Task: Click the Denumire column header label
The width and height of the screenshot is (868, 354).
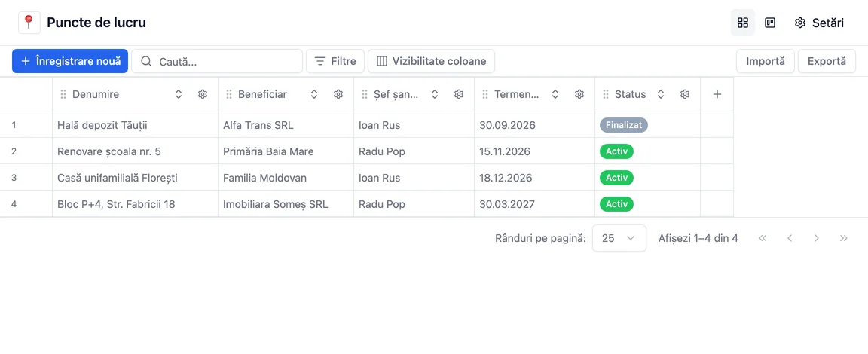Action: coord(96,95)
